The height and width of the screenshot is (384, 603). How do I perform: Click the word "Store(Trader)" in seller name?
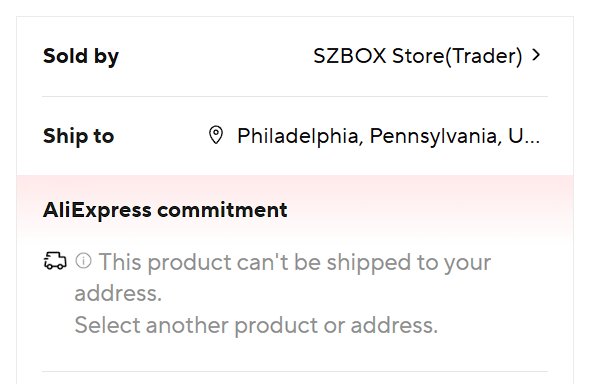click(x=457, y=56)
